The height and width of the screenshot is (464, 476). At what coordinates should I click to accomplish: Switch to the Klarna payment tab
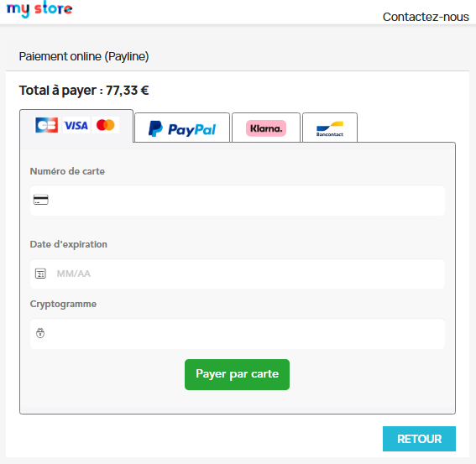point(266,128)
